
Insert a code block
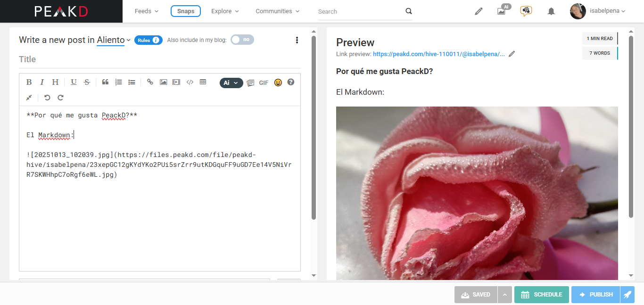pyautogui.click(x=190, y=82)
